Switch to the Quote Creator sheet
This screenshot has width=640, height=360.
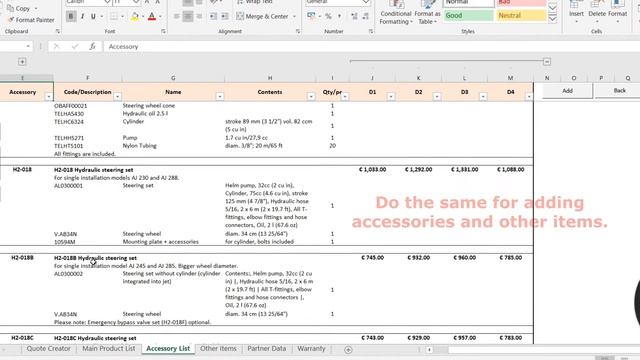(x=49, y=349)
